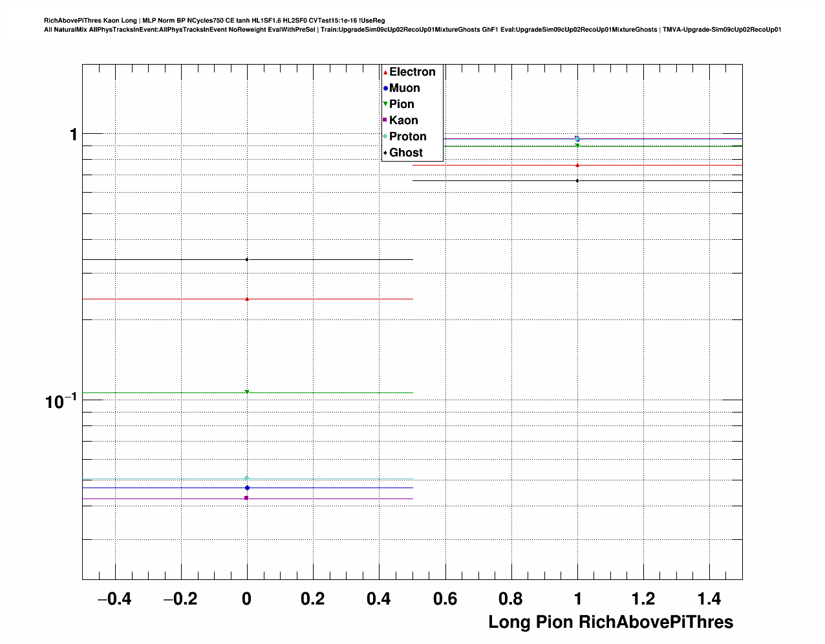Click the cyan Proton marker in legend
Screen dimensions: 825x644
coord(385,136)
